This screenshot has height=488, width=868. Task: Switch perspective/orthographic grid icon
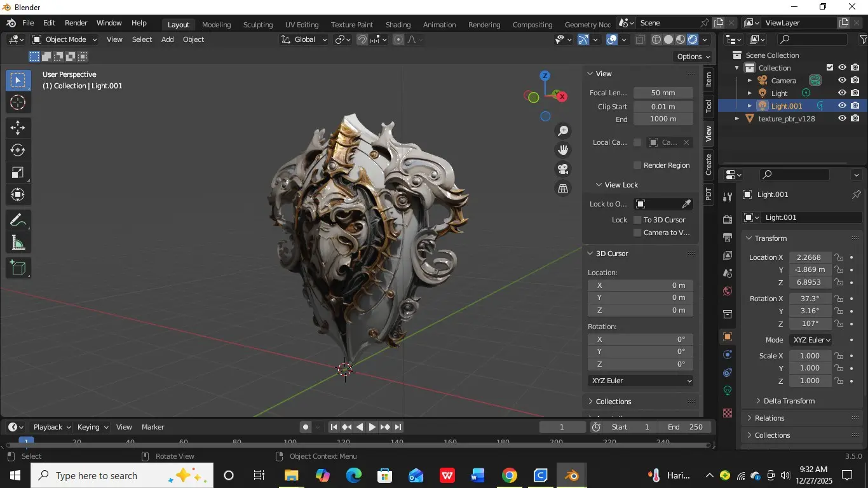click(x=563, y=188)
